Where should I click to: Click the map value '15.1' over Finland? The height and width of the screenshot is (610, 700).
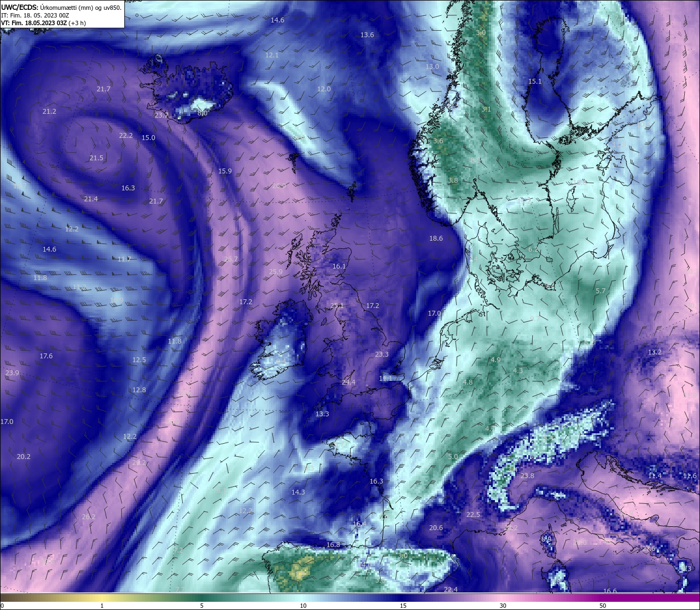(x=535, y=82)
